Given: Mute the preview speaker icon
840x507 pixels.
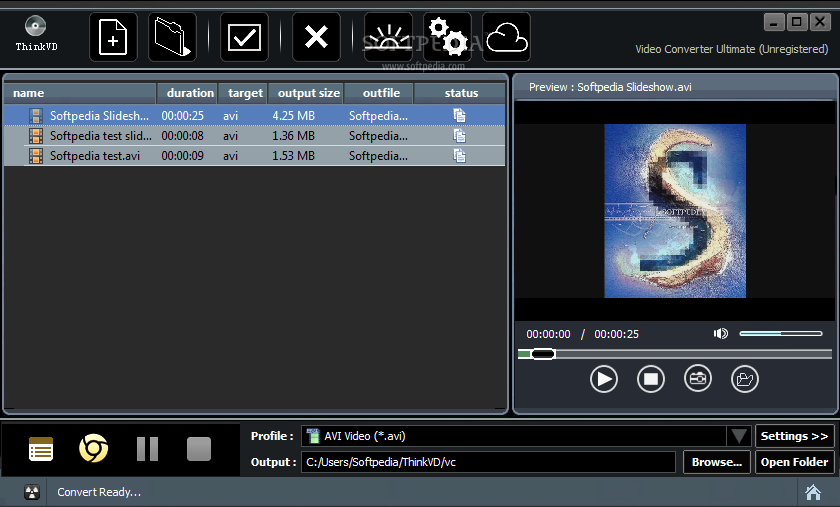Looking at the screenshot, I should pyautogui.click(x=721, y=334).
